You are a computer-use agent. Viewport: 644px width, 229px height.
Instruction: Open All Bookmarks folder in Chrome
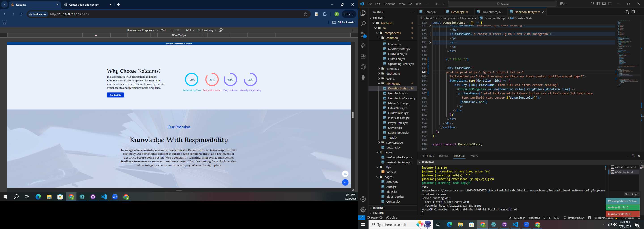coord(343,23)
